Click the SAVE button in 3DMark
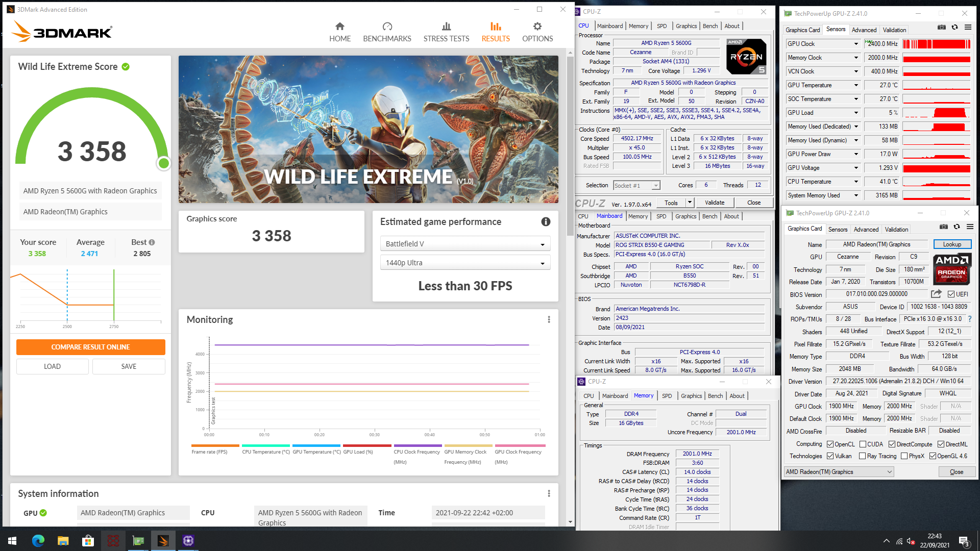 (x=129, y=366)
